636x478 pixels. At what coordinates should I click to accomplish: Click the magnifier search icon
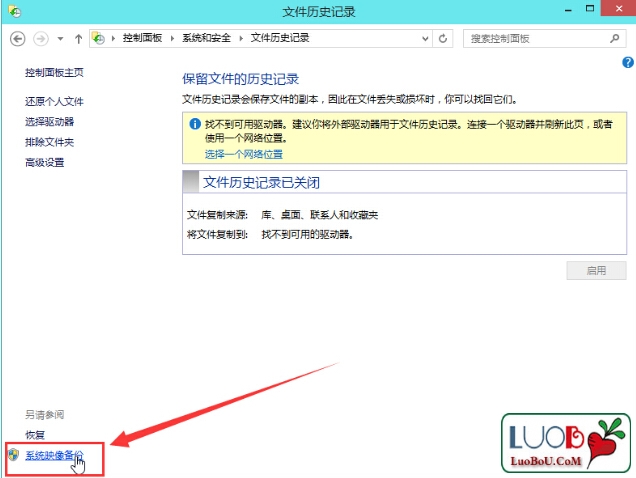click(615, 39)
